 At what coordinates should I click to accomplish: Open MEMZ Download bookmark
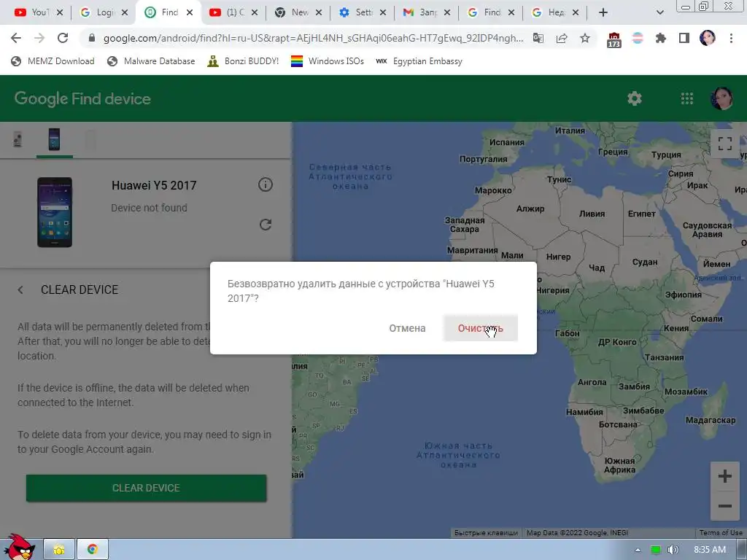click(53, 61)
